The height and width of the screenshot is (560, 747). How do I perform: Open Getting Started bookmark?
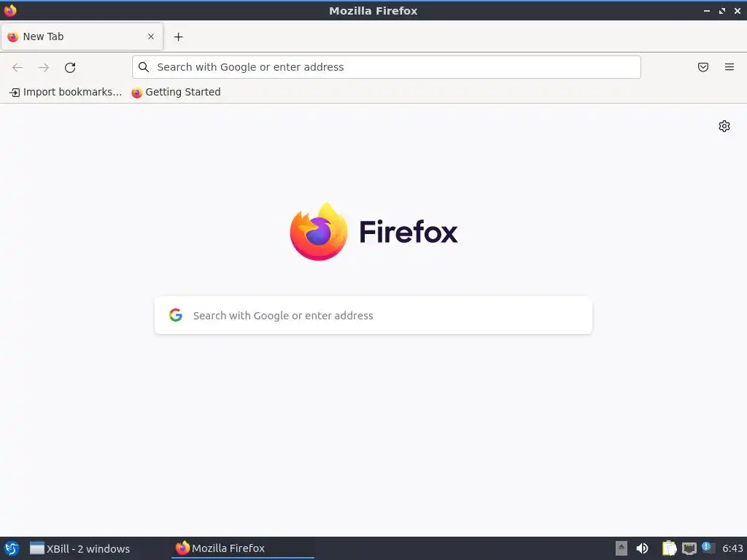click(x=177, y=93)
